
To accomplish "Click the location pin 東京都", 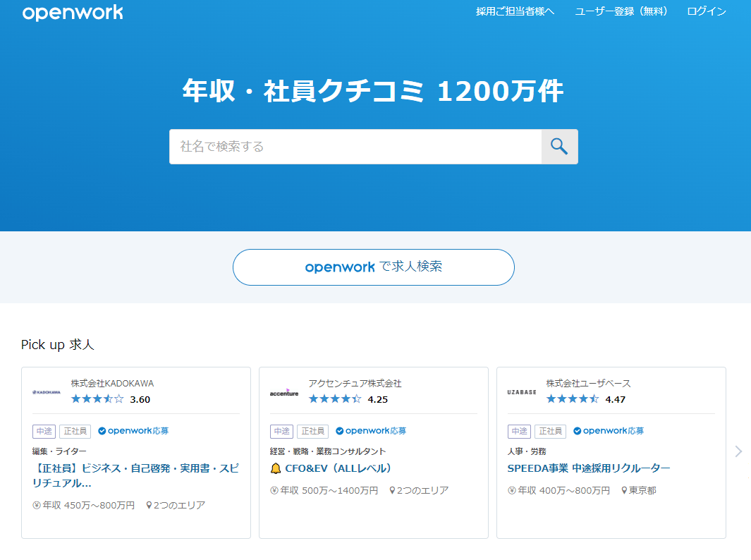I will [639, 491].
